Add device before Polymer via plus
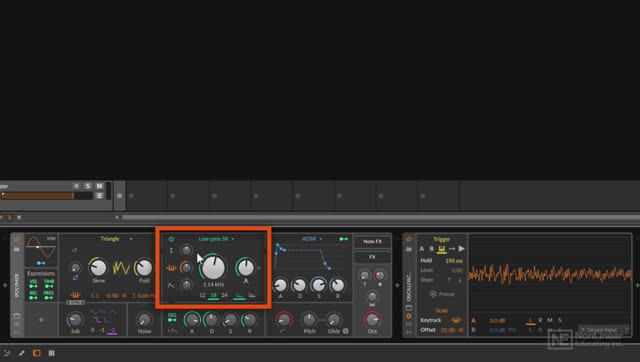The width and height of the screenshot is (640, 362). [x=5, y=285]
